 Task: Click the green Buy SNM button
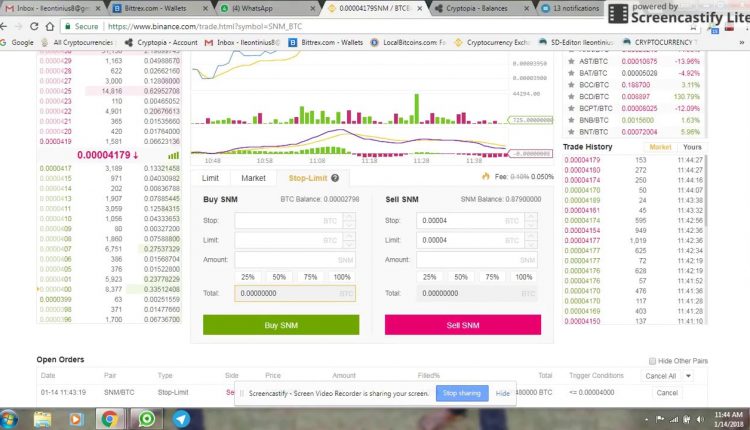[x=281, y=325]
